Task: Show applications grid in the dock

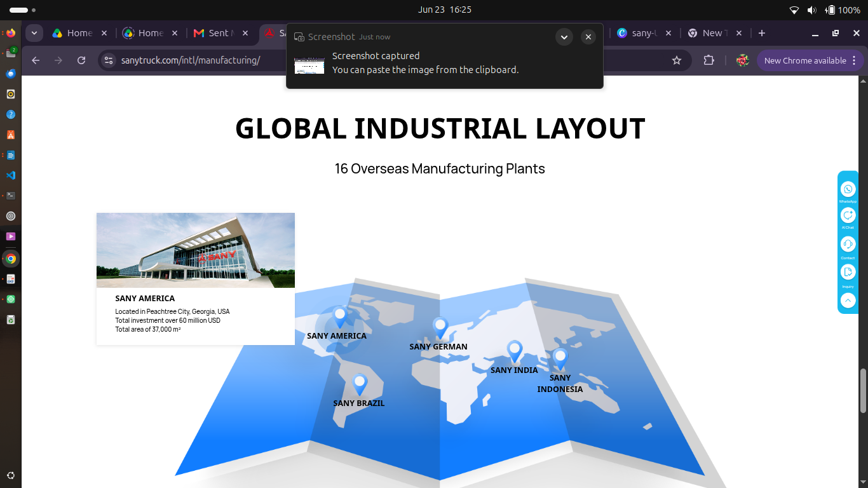Action: (x=11, y=475)
